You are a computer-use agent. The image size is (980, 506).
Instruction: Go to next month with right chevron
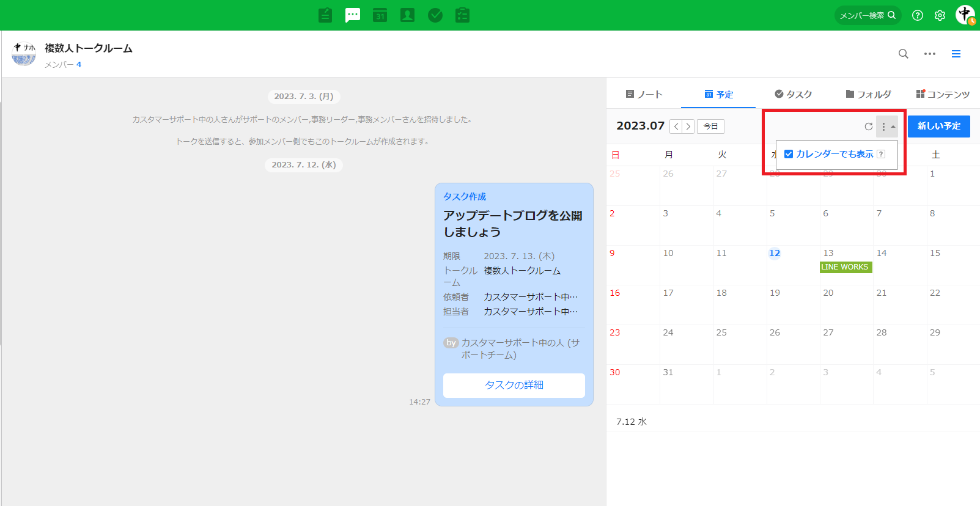point(688,127)
